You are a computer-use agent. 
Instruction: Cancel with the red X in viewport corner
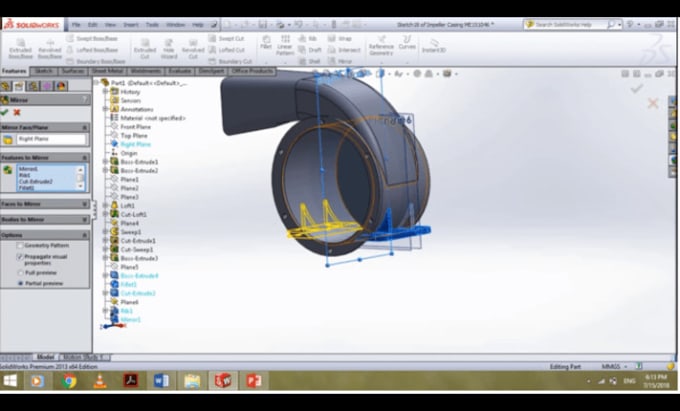click(x=653, y=103)
